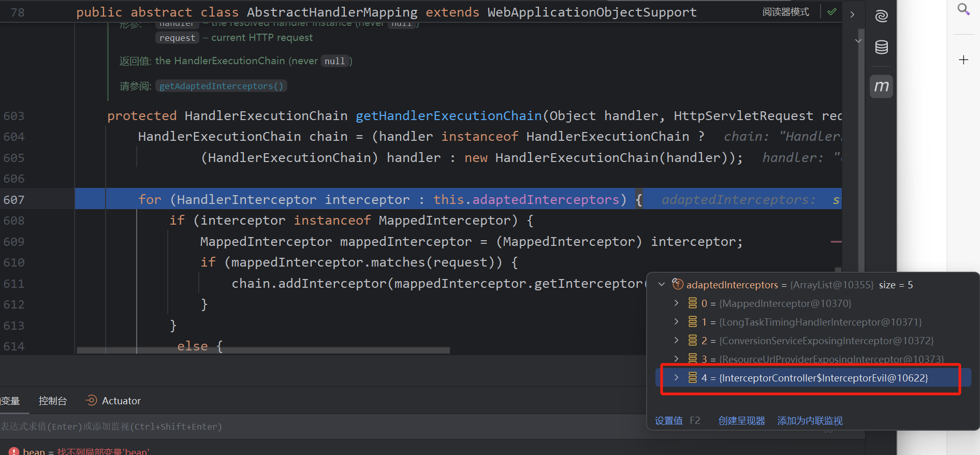The height and width of the screenshot is (455, 980).
Task: Click line number 603 in gutter
Action: coord(14,116)
